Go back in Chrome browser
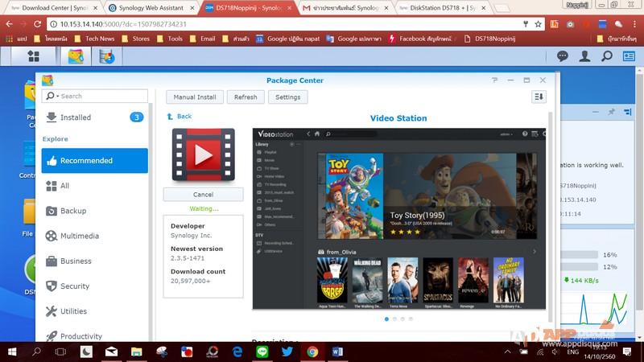 point(10,24)
